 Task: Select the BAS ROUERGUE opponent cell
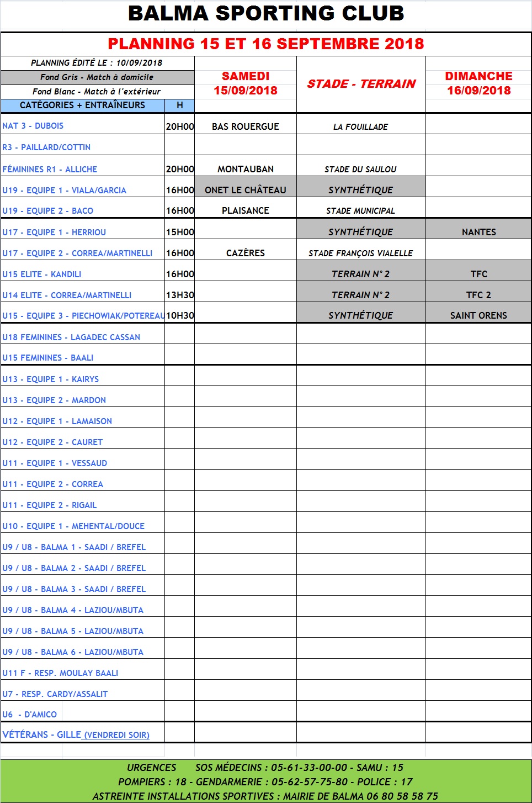(246, 126)
